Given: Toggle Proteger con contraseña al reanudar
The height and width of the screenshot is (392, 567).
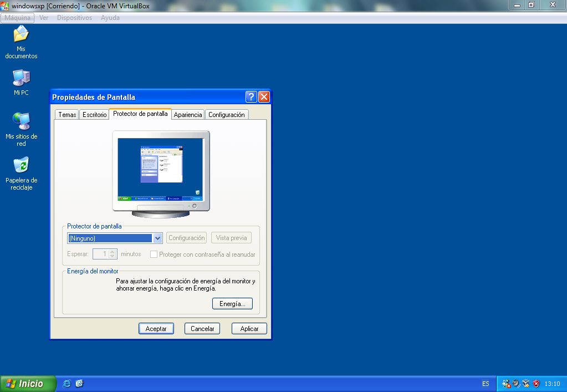Looking at the screenshot, I should [x=154, y=254].
